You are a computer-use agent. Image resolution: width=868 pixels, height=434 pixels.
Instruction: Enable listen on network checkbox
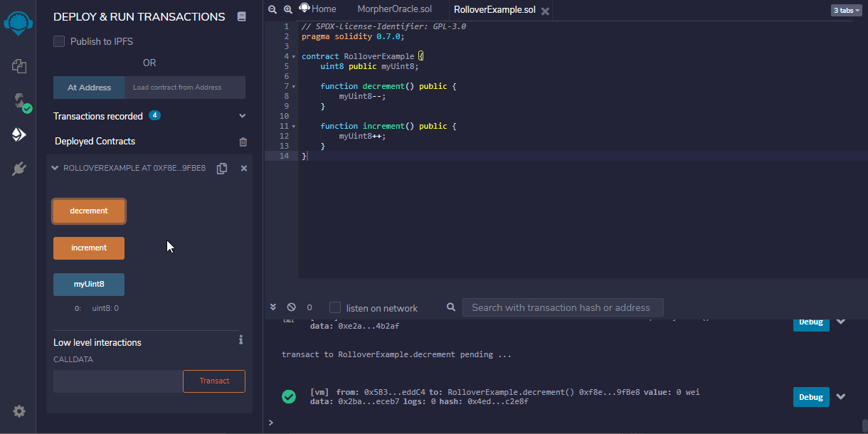point(335,307)
